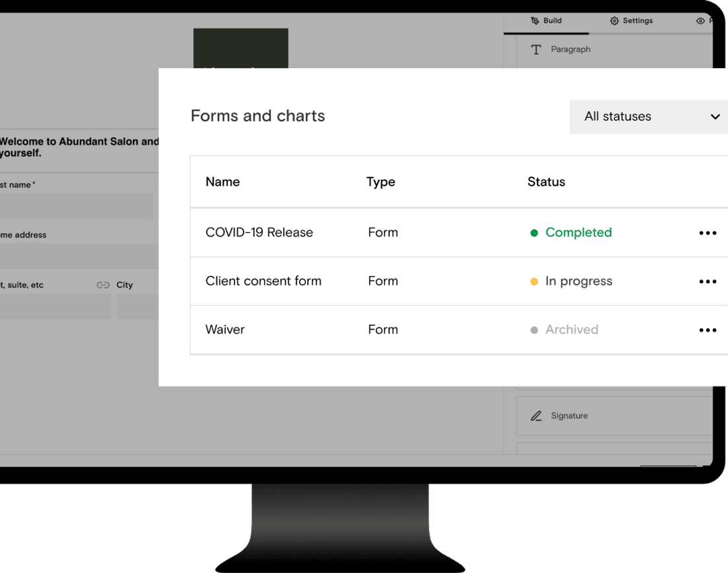This screenshot has height=573, width=728.
Task: Select the COVID-19 Release form name
Action: (259, 232)
